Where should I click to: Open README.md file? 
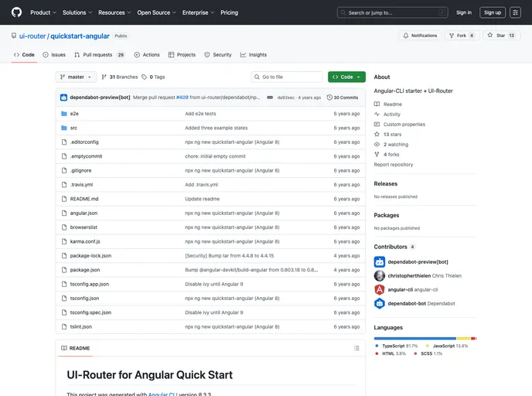tap(84, 199)
